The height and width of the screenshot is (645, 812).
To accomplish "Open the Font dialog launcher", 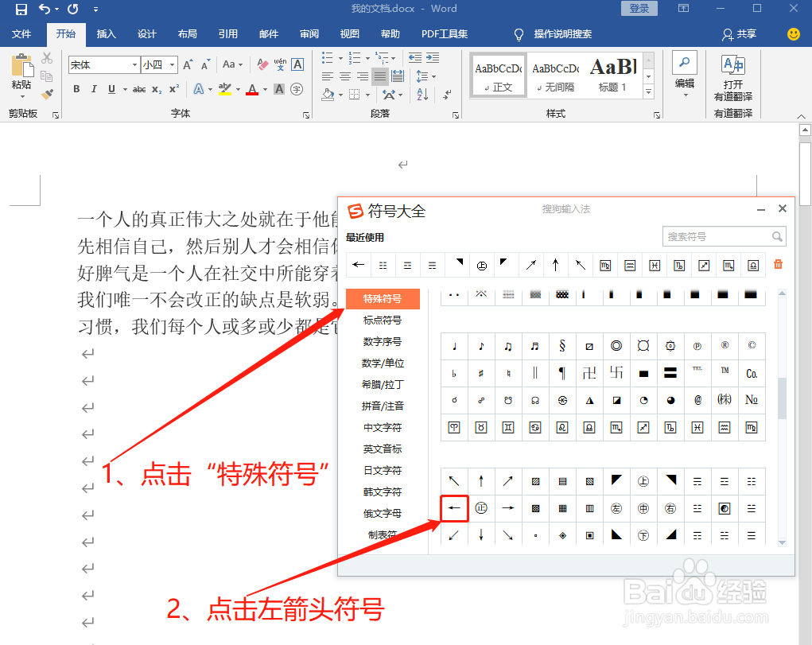I will click(306, 115).
